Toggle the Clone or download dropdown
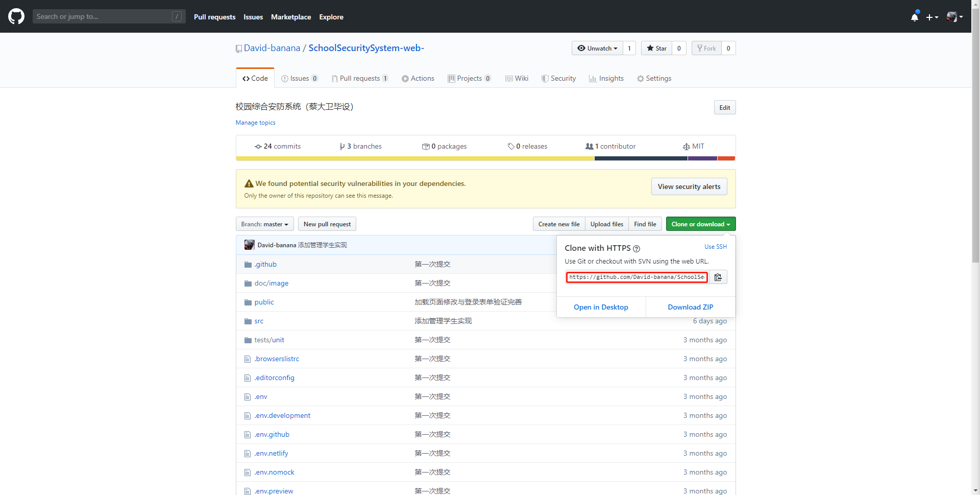This screenshot has width=980, height=495. [x=701, y=224]
